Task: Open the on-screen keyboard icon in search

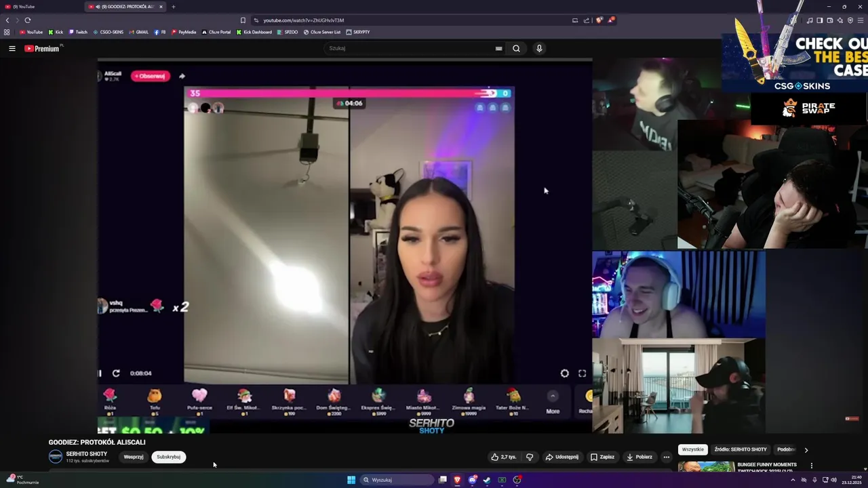Action: [498, 48]
